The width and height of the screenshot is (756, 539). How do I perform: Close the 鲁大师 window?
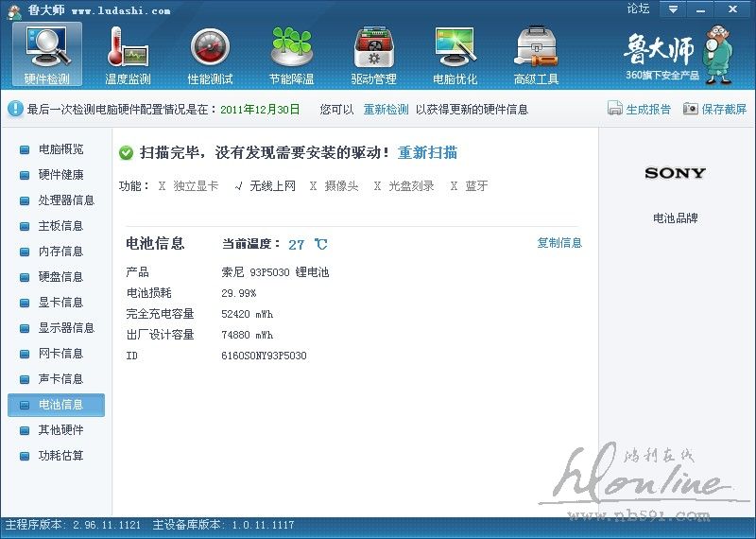tap(733, 9)
